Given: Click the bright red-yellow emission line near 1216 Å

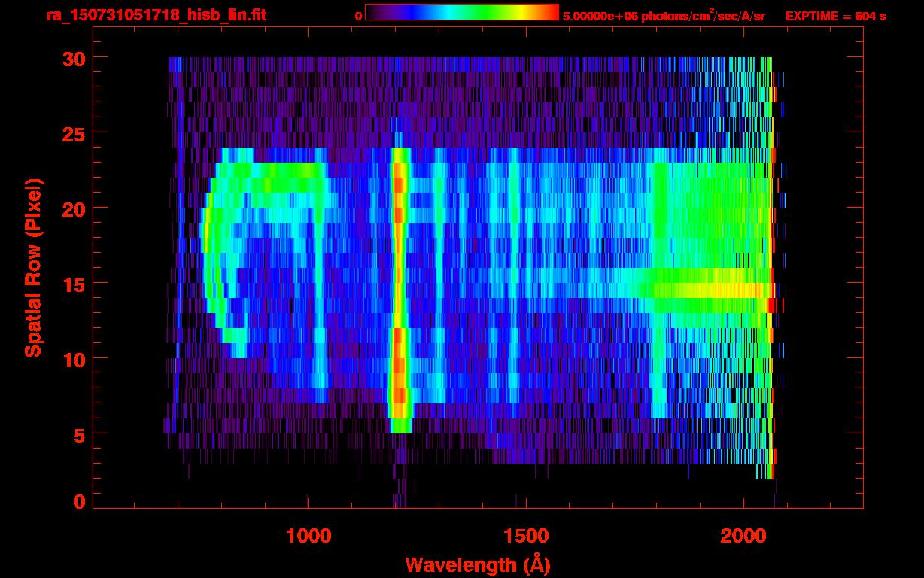Looking at the screenshot, I should (x=400, y=290).
